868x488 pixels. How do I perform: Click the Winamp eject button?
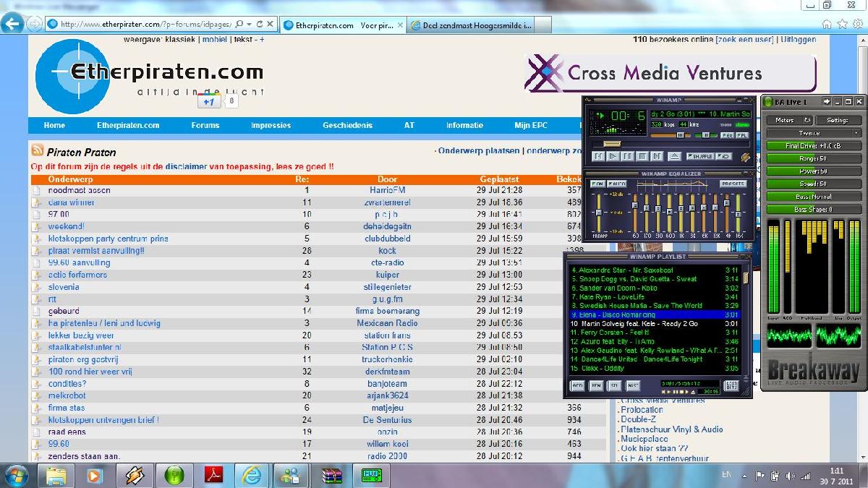674,156
